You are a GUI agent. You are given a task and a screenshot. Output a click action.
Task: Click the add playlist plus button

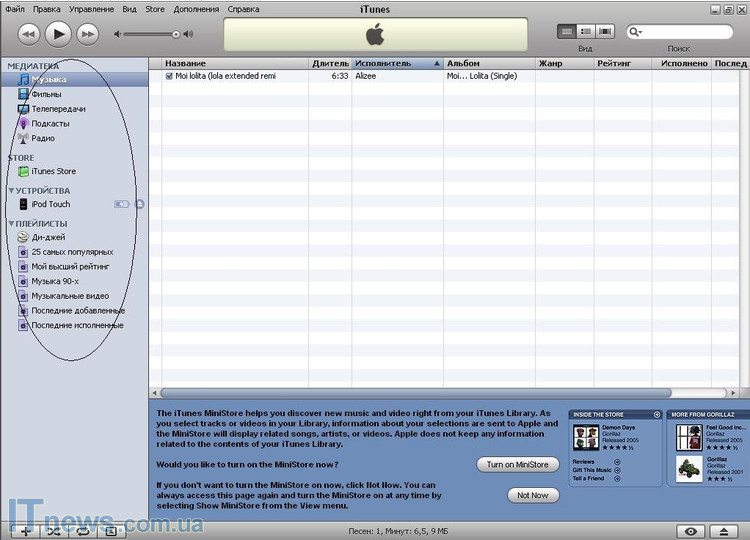pyautogui.click(x=25, y=531)
